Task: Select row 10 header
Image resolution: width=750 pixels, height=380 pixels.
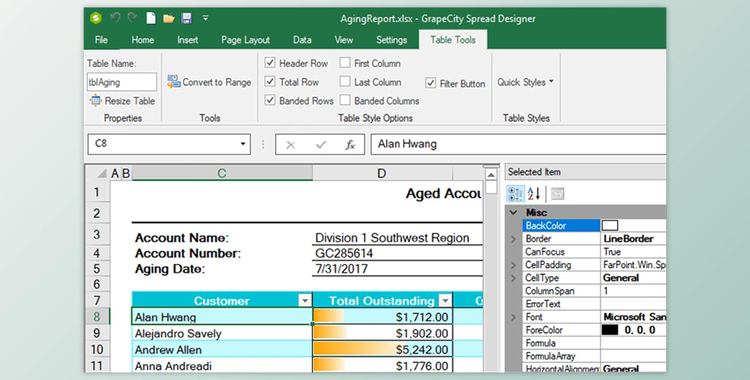Action: coord(97,349)
